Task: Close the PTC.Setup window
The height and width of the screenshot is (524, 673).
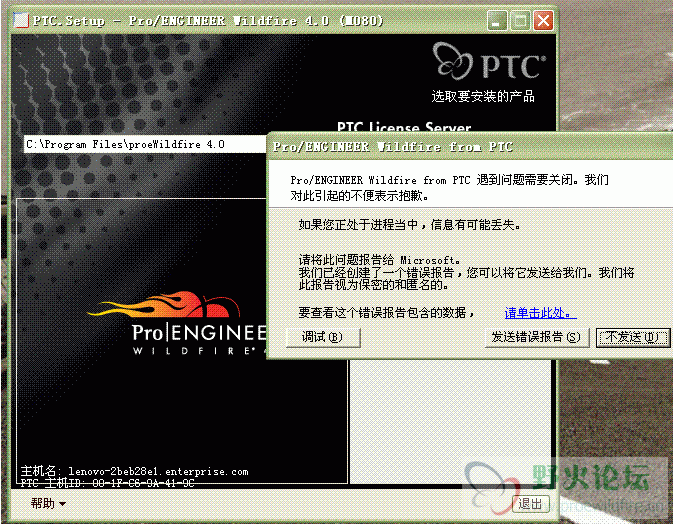Action: pyautogui.click(x=543, y=21)
